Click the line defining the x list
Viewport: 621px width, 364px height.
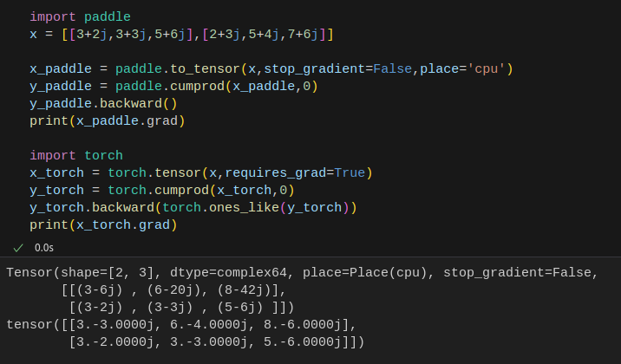pyautogui.click(x=180, y=34)
